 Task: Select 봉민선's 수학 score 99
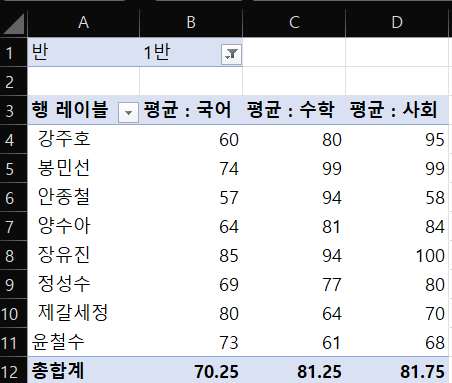[x=294, y=168]
